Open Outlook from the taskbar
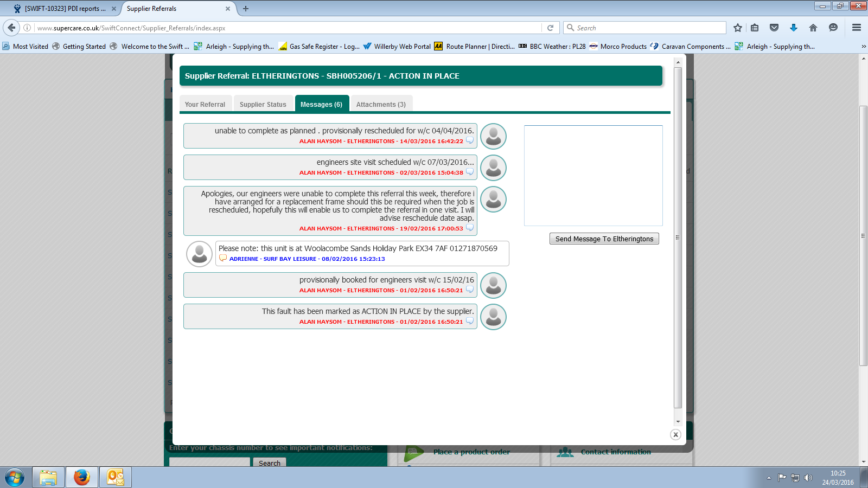 tap(116, 477)
